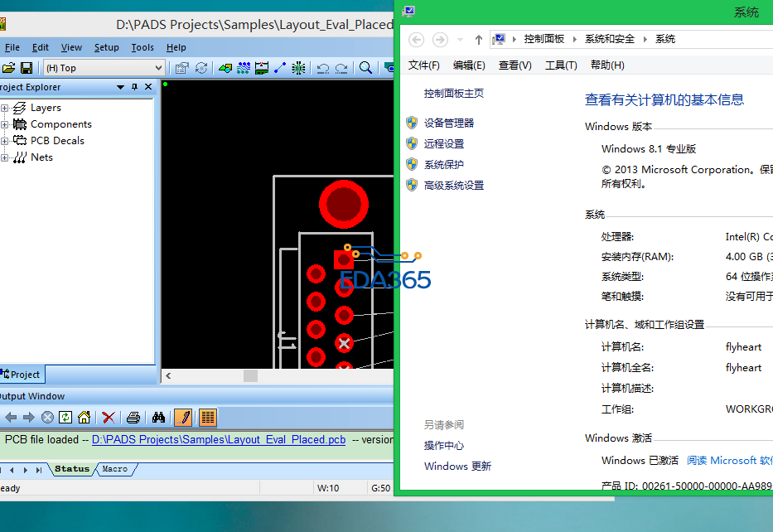This screenshot has width=773, height=532.
Task: Toggle the orange table icon in Output Window
Action: [x=207, y=417]
